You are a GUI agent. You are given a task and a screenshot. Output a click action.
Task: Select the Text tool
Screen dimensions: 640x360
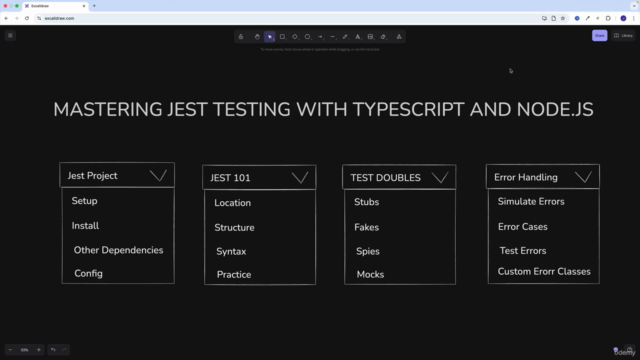click(x=358, y=37)
